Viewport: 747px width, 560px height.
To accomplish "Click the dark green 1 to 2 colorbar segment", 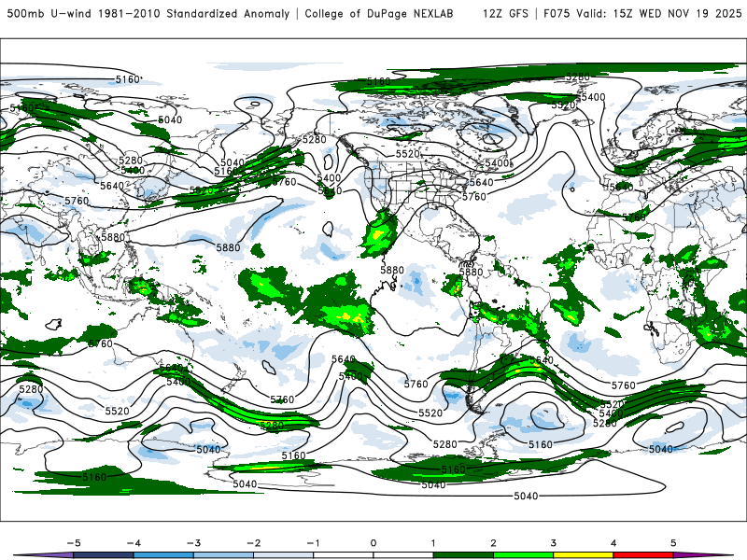I will point(463,555).
